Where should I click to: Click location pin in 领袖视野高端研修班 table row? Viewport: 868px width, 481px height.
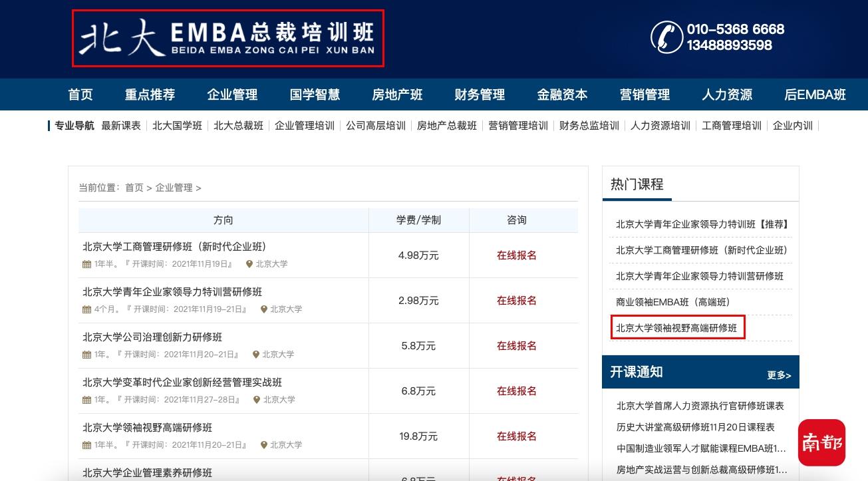pyautogui.click(x=263, y=445)
